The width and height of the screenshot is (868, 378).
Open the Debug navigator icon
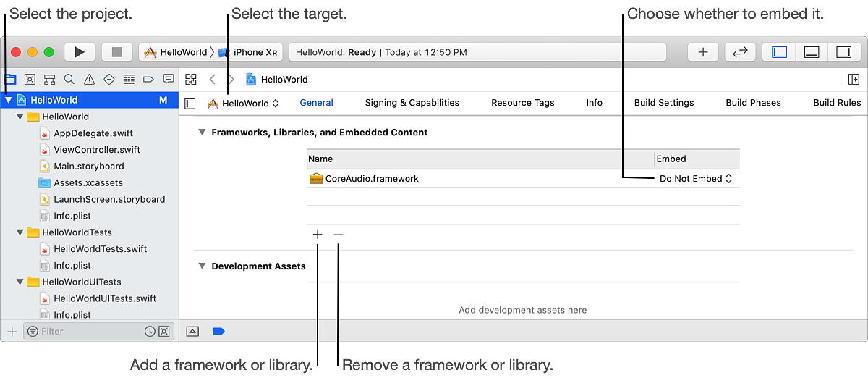click(129, 79)
